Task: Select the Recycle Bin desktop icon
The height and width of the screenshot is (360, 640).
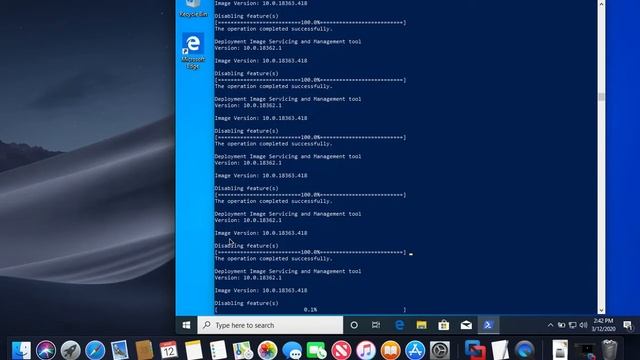Action: (x=193, y=9)
